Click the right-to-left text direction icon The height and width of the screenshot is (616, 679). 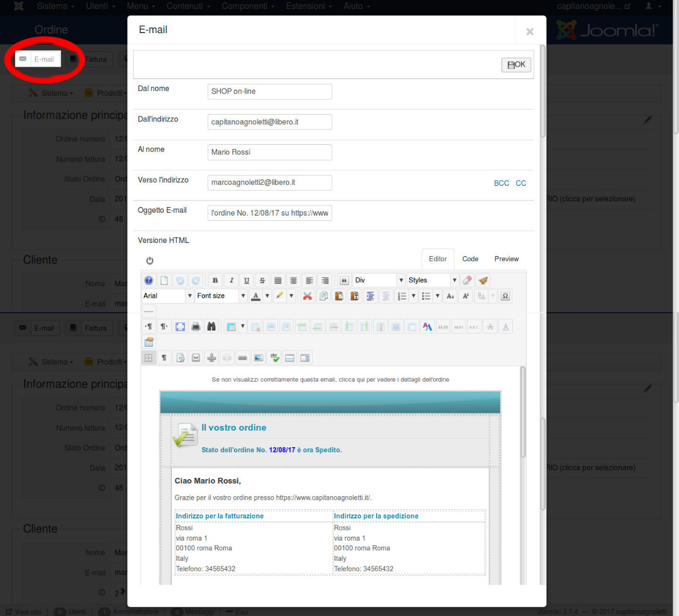(x=164, y=327)
